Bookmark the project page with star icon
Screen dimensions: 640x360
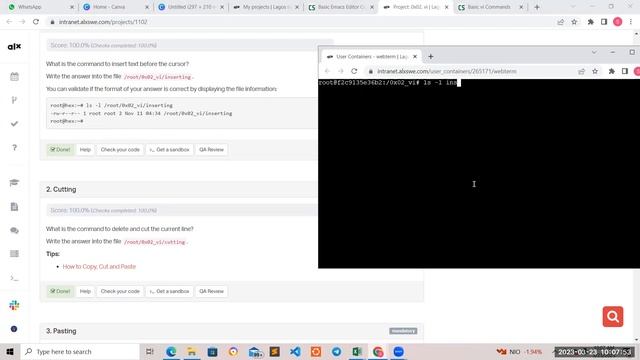click(574, 22)
